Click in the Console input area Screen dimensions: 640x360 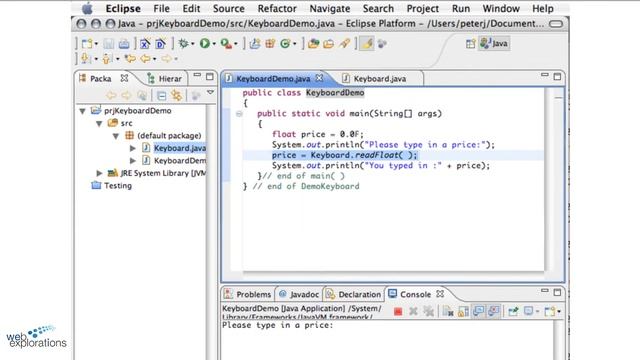pos(387,341)
